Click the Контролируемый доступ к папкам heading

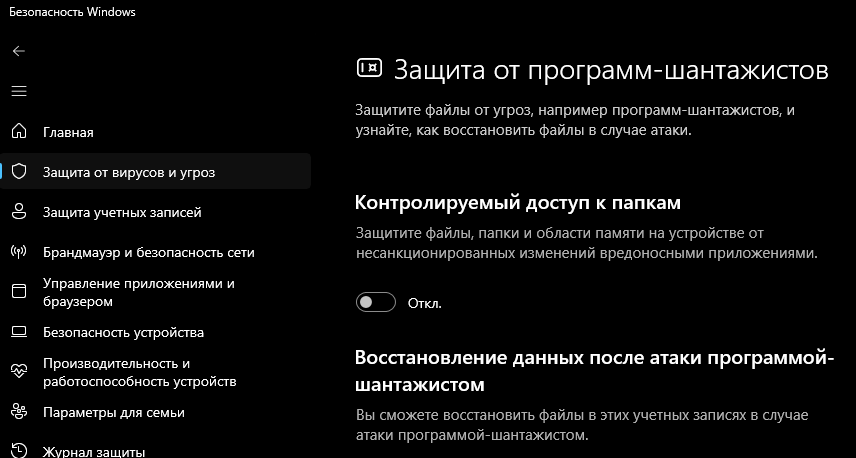(518, 203)
